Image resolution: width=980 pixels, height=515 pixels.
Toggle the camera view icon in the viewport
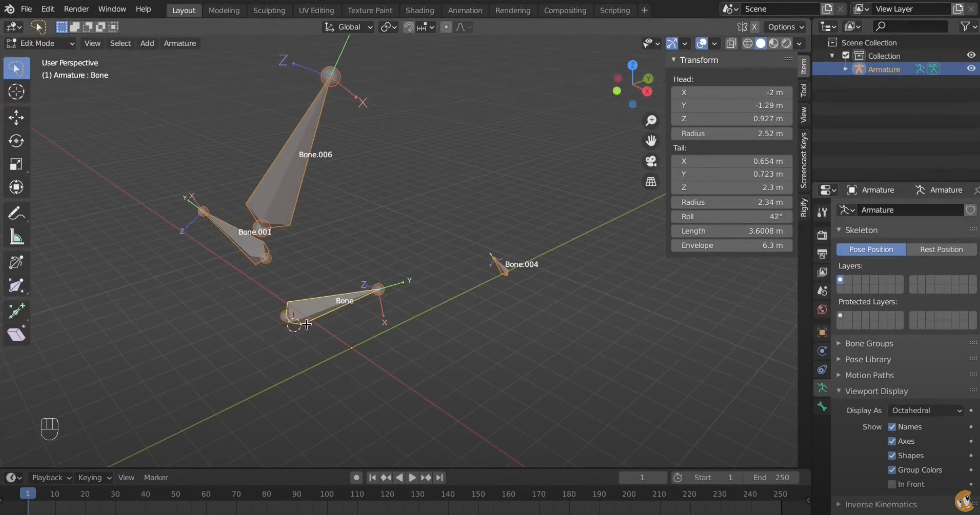coord(651,161)
